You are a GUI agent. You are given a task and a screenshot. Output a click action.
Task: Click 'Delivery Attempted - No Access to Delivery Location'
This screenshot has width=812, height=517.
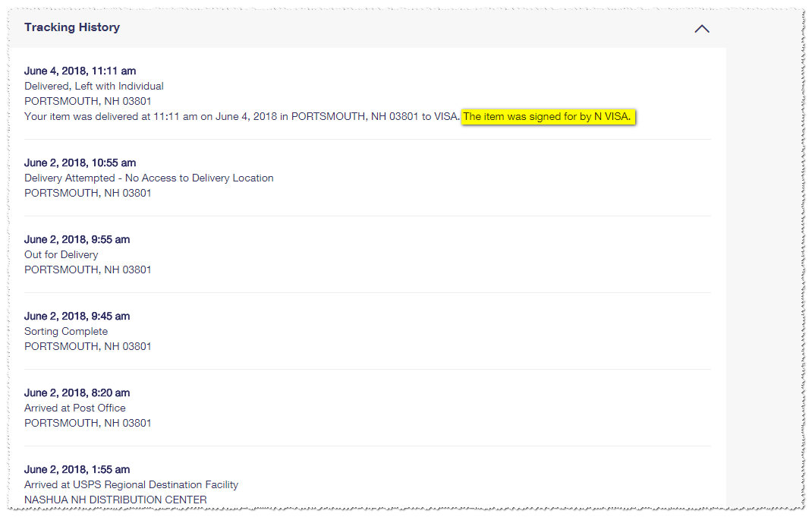coord(149,178)
